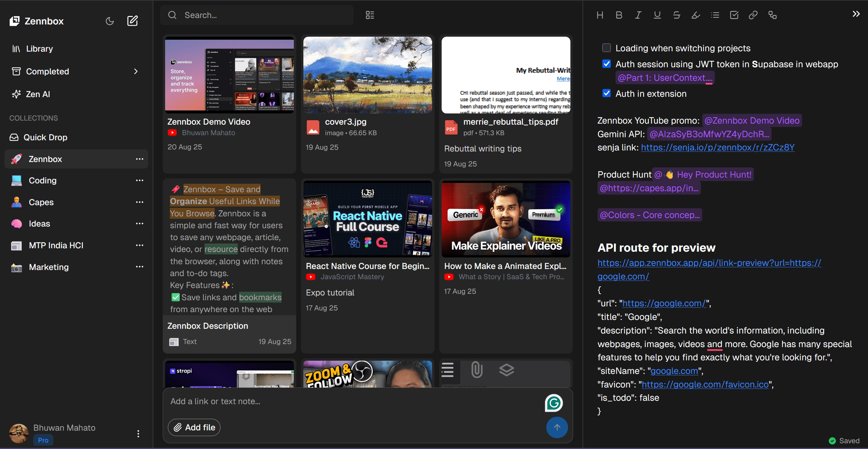The height and width of the screenshot is (449, 868).
Task: Uncheck the Auth session JWT checkbox
Action: [606, 64]
